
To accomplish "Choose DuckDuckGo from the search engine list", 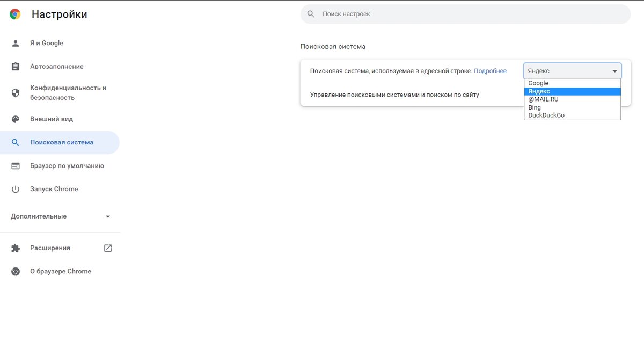I will point(573,115).
